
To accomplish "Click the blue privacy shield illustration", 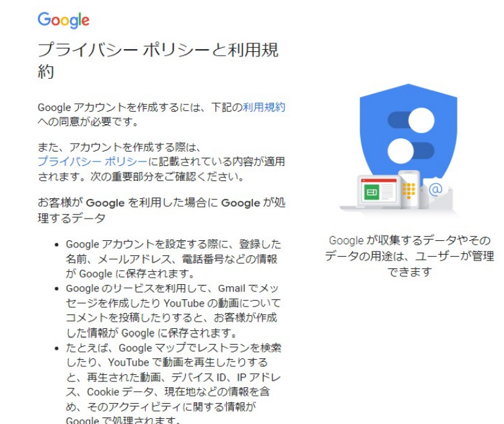I will 408,135.
